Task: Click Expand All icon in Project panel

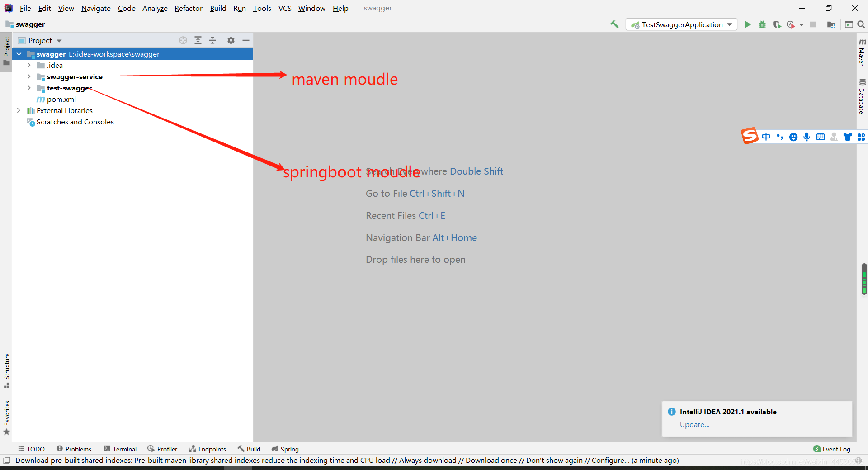Action: pos(198,40)
